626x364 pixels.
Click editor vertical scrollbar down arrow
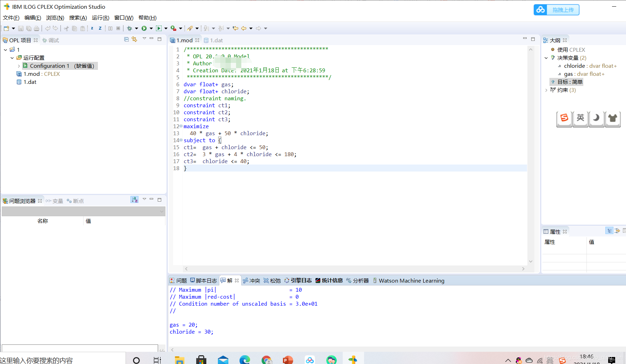(531, 261)
